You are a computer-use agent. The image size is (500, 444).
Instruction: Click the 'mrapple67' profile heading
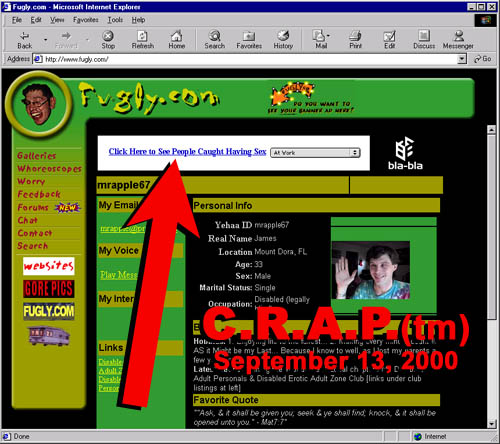124,185
